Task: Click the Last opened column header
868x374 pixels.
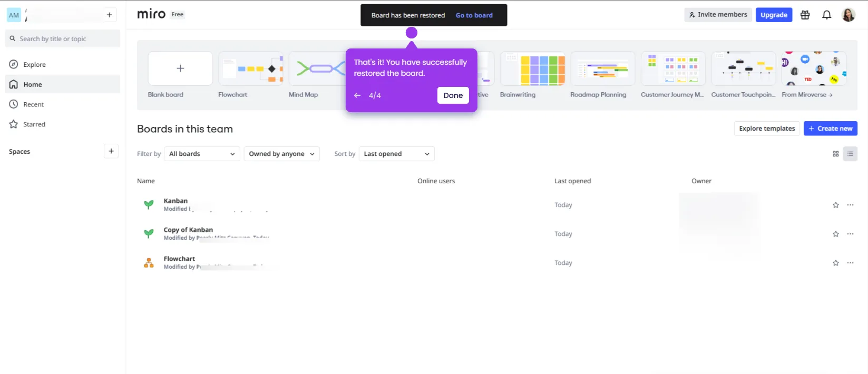Action: point(572,181)
